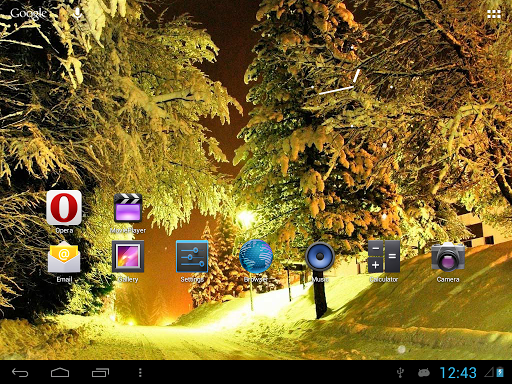The height and width of the screenshot is (384, 512).
Task: Tap the Back navigation button
Action: [x=20, y=372]
